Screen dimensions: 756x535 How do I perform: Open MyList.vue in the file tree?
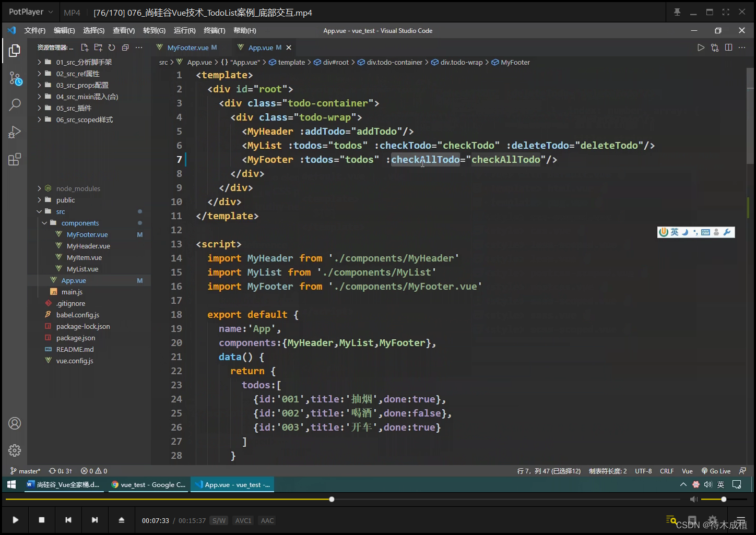tap(82, 269)
